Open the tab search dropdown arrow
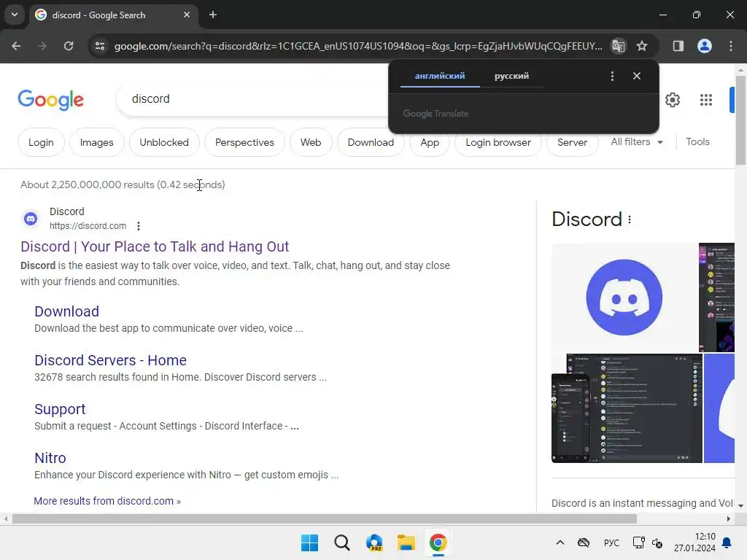The width and height of the screenshot is (747, 560). 15,15
